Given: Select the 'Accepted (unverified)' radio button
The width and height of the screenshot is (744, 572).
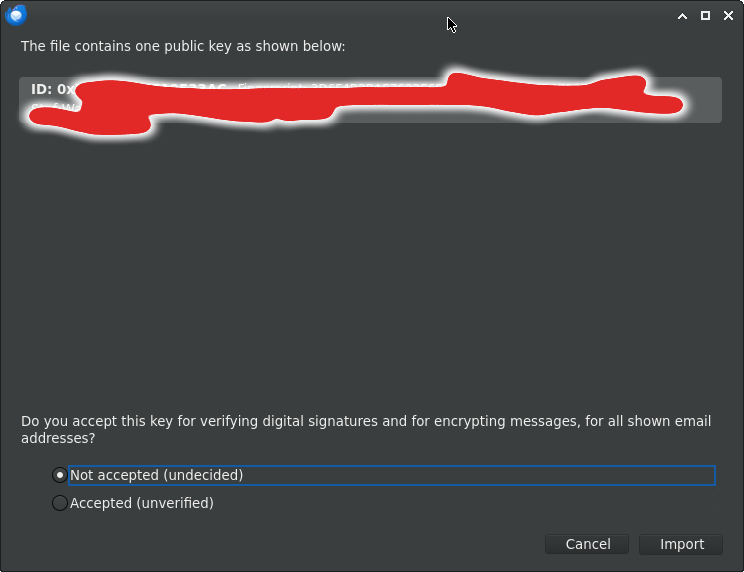Looking at the screenshot, I should (x=60, y=503).
